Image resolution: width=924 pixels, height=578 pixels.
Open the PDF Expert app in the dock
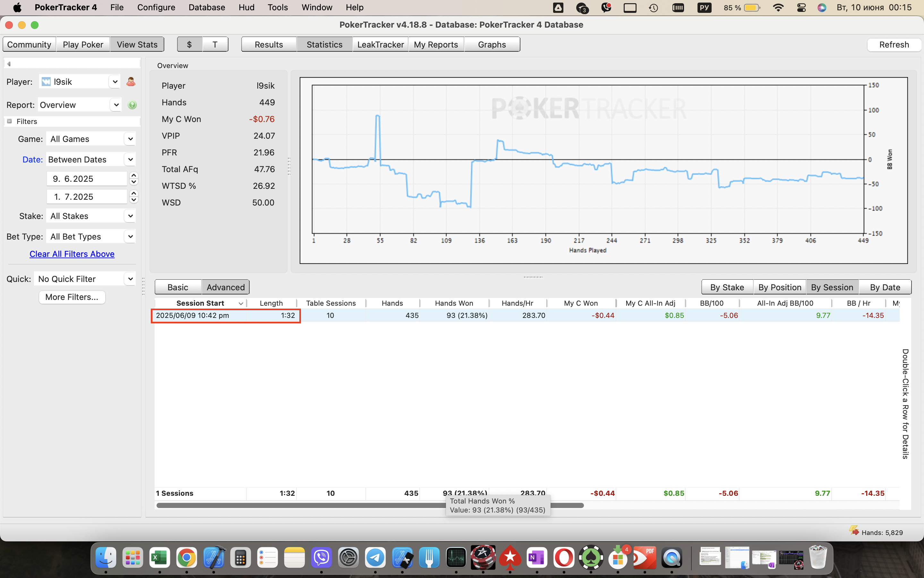(645, 558)
